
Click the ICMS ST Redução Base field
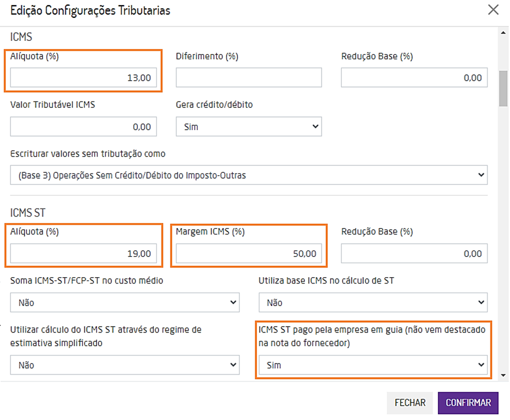[414, 253]
